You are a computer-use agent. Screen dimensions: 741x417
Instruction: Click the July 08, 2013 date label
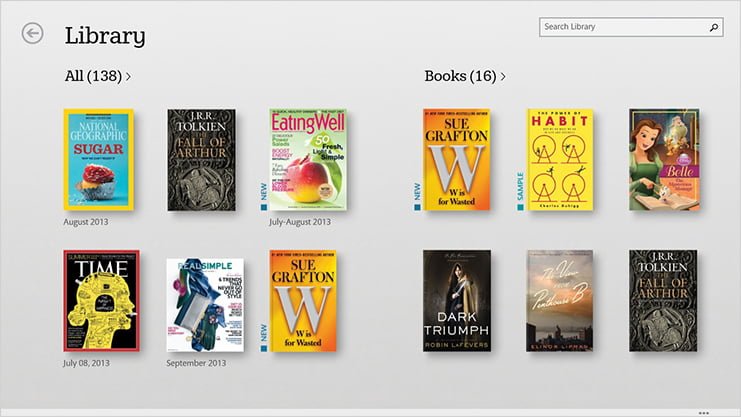point(86,363)
